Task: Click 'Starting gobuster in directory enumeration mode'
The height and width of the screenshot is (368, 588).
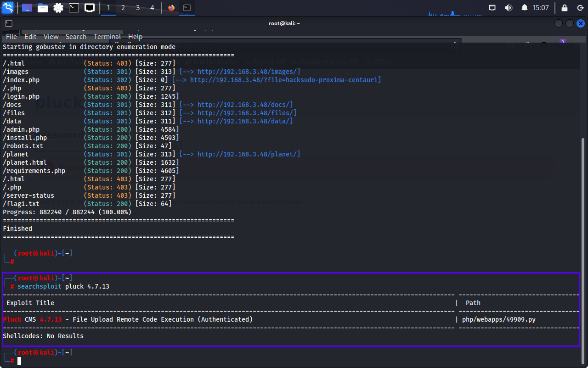Action: [x=89, y=47]
